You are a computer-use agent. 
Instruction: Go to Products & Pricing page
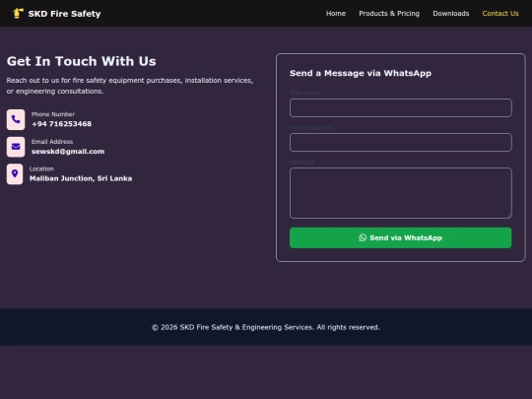click(x=389, y=14)
